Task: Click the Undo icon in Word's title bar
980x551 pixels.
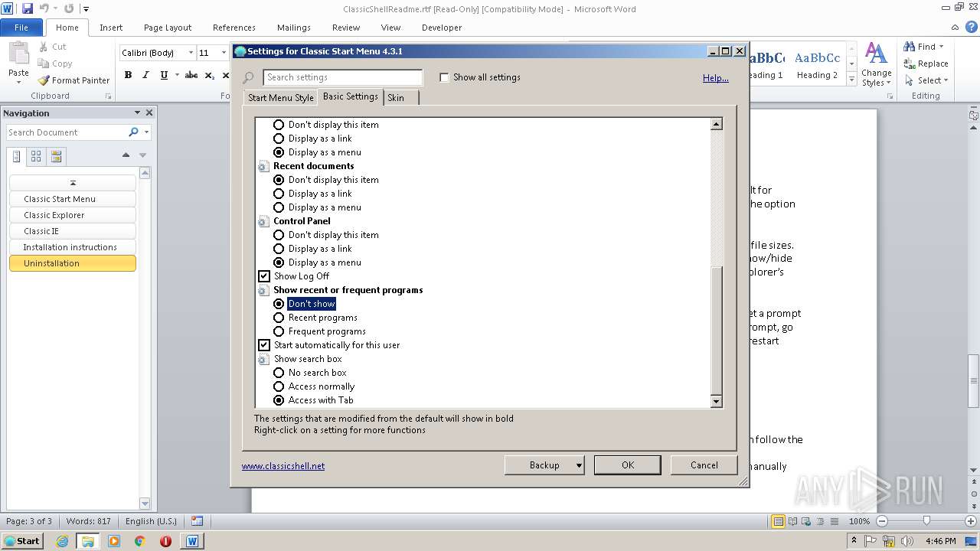Action: pyautogui.click(x=44, y=8)
